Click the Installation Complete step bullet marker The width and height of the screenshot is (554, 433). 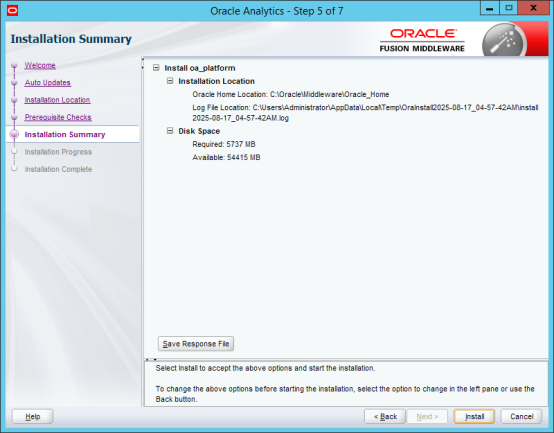14,169
